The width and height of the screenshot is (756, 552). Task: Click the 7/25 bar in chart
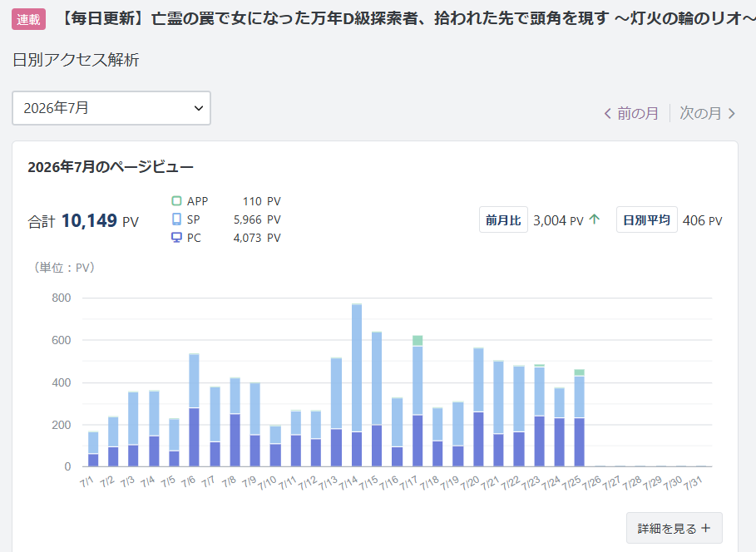(579, 418)
